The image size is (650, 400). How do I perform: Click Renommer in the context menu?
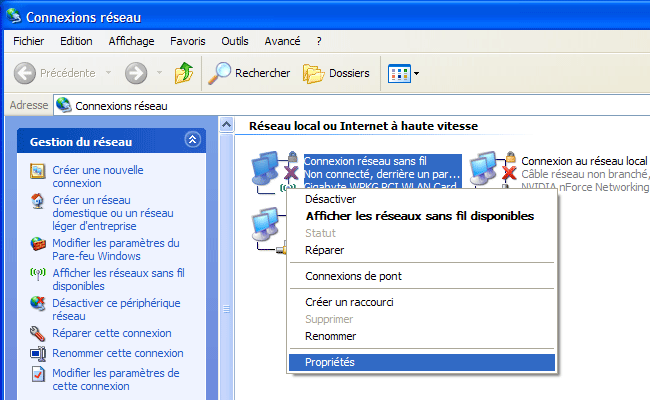click(x=330, y=336)
